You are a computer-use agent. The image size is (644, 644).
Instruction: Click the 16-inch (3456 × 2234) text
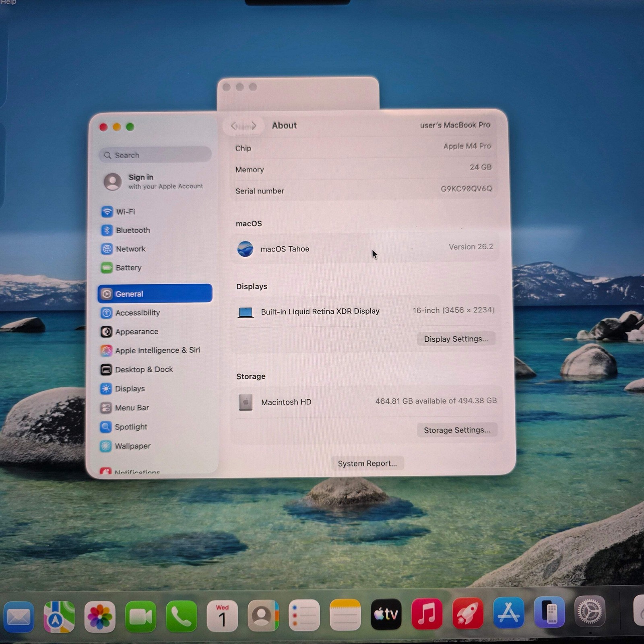(453, 310)
